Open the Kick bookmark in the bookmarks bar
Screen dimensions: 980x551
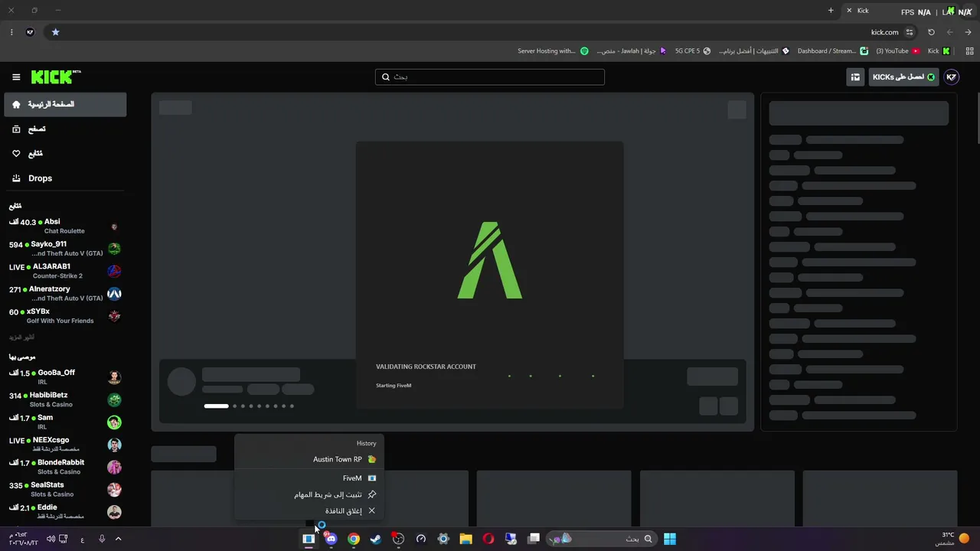[939, 51]
